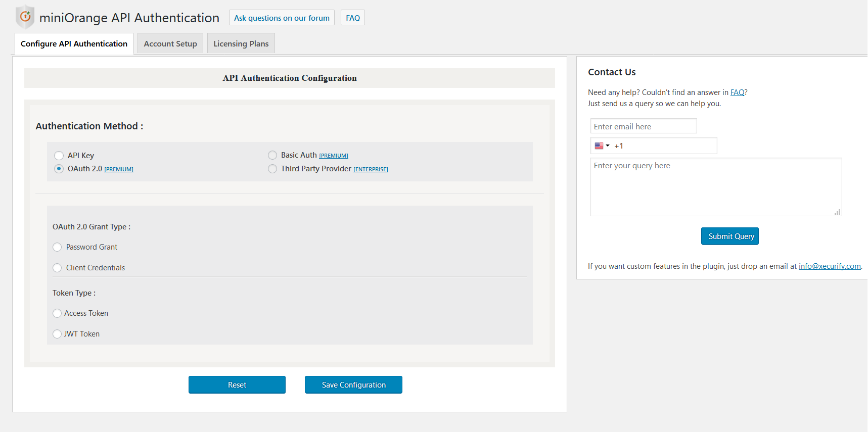The height and width of the screenshot is (432, 868).
Task: Click the miniOrange shield logo icon
Action: [x=25, y=17]
